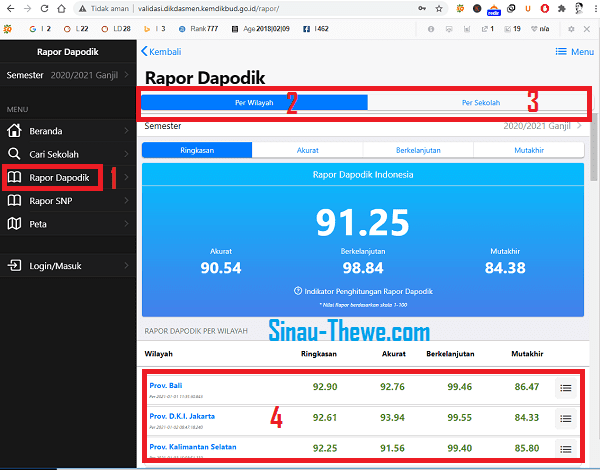Open Rapor SNP menu item
The height and width of the screenshot is (470, 600).
[68, 200]
